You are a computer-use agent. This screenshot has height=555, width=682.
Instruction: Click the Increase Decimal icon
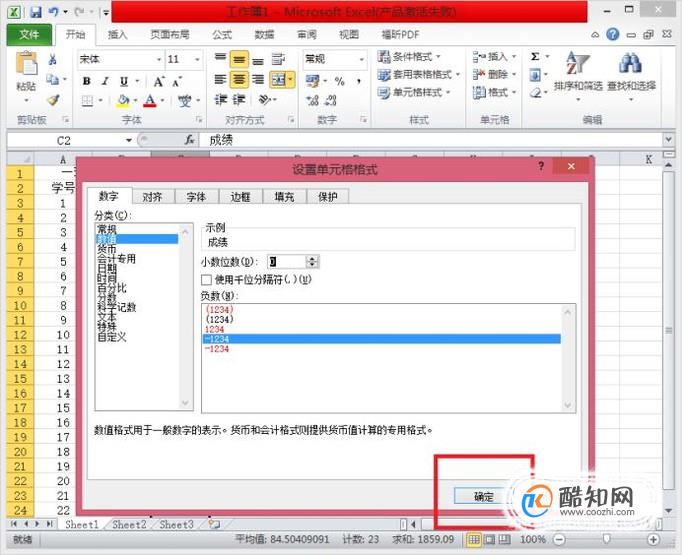click(312, 100)
